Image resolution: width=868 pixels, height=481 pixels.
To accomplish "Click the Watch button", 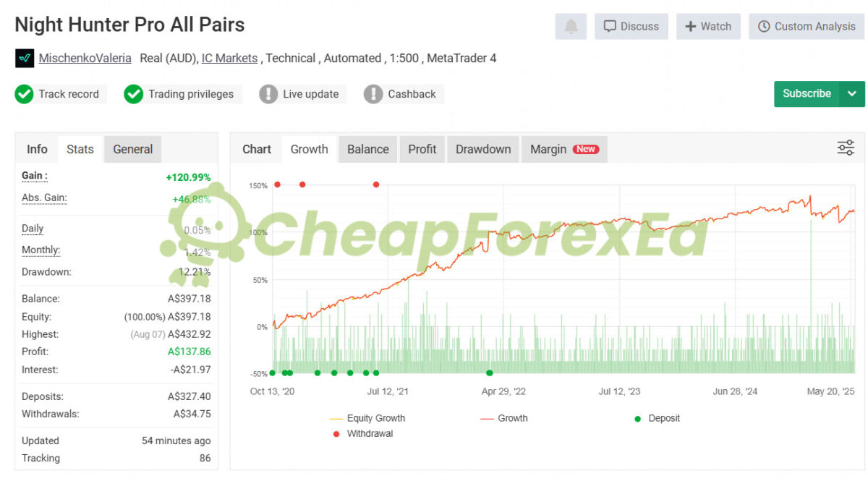I will (x=708, y=26).
